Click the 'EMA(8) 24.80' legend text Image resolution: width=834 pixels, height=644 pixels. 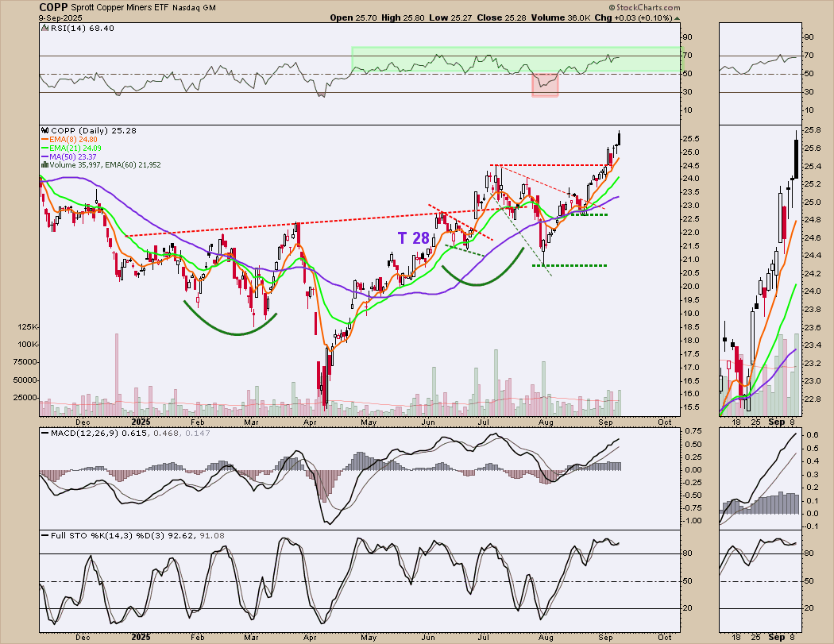73,139
